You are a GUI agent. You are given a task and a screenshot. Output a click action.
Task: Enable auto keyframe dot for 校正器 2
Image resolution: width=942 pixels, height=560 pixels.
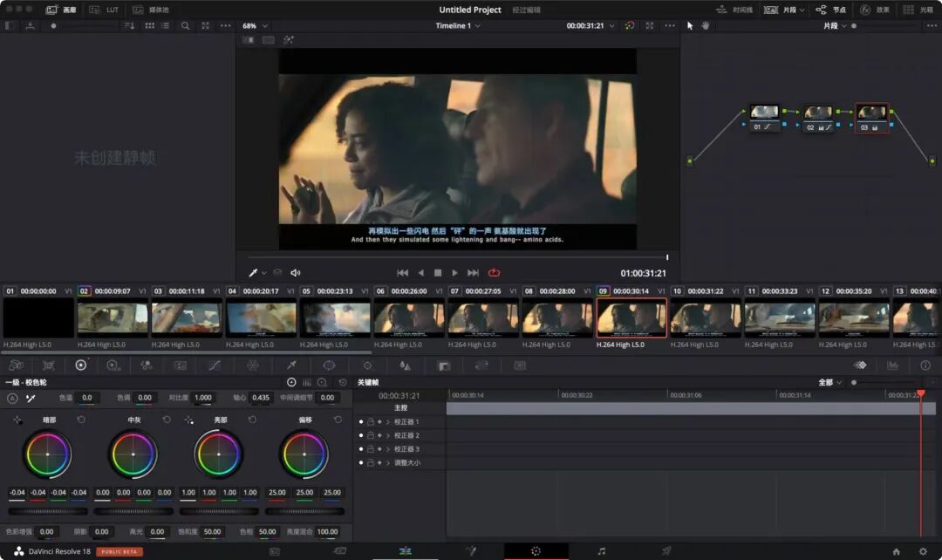pos(361,435)
